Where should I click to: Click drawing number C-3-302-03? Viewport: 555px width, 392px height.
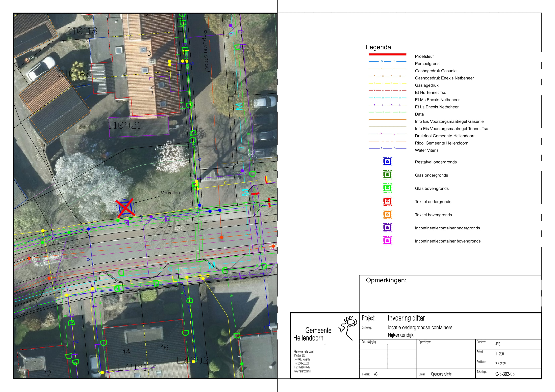(505, 374)
